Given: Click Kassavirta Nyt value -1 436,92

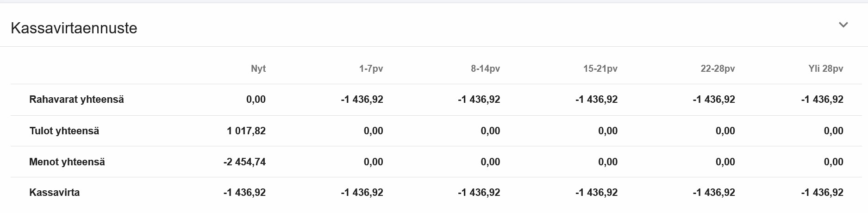Looking at the screenshot, I should pyautogui.click(x=245, y=193).
